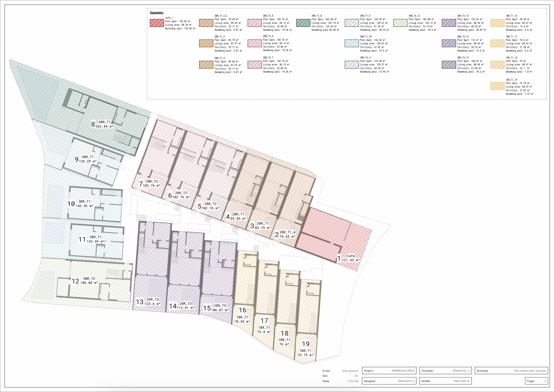
Task: Click the 2BR_T3_15 legend swatch
Action: tap(449, 65)
